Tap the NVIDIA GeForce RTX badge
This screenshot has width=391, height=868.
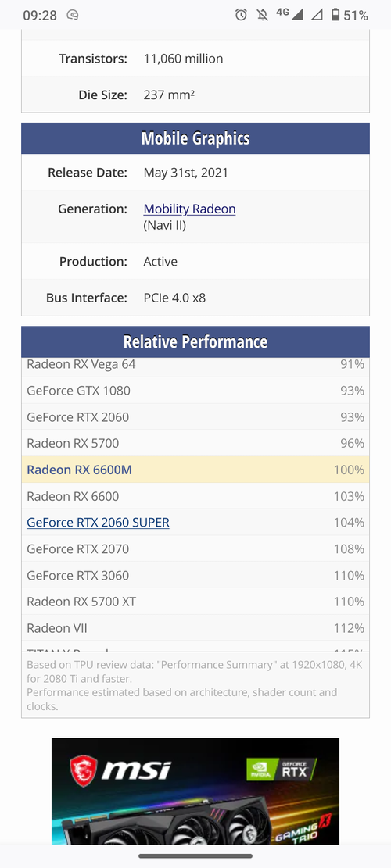[x=281, y=770]
